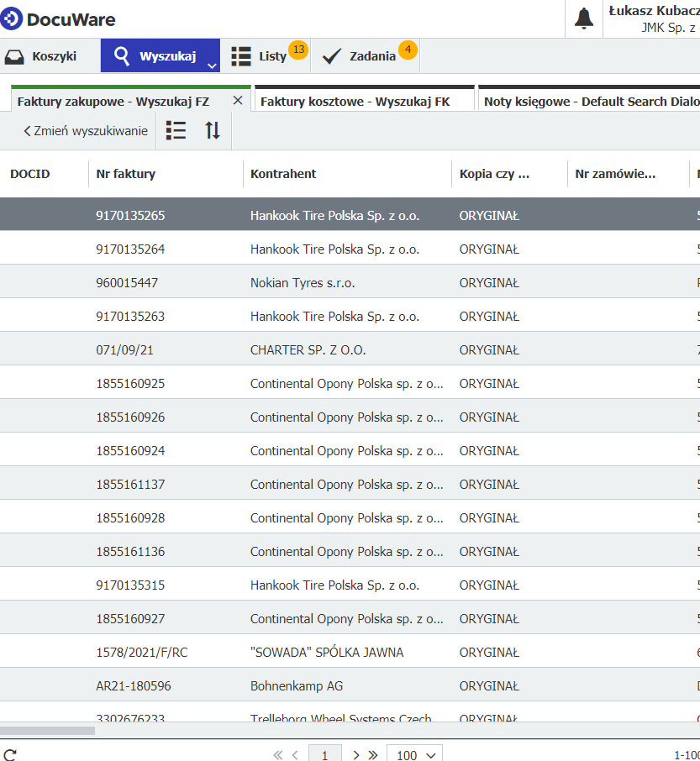Open the 100 results-per-page dropdown

click(x=414, y=754)
